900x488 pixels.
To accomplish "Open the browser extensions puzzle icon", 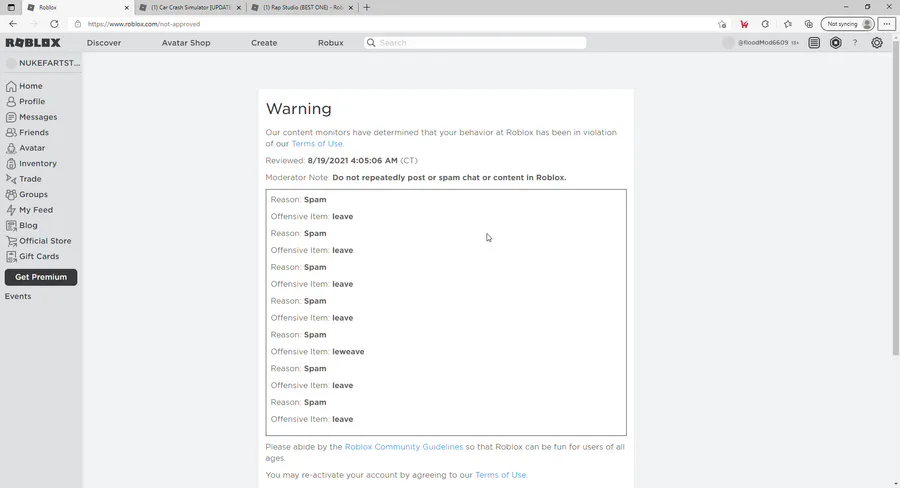I will click(765, 24).
